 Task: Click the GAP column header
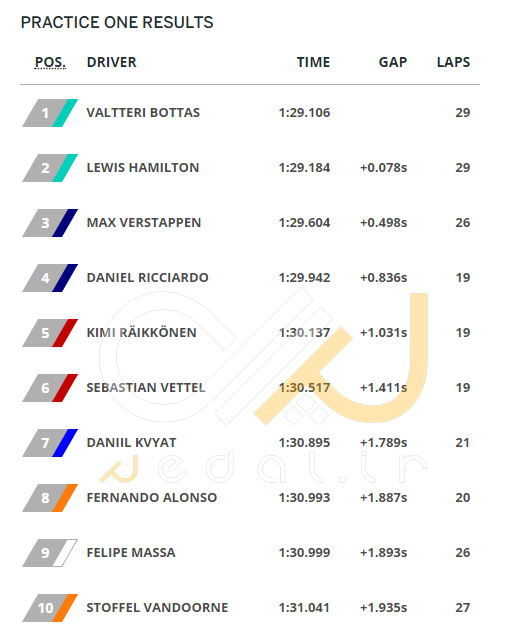(393, 62)
